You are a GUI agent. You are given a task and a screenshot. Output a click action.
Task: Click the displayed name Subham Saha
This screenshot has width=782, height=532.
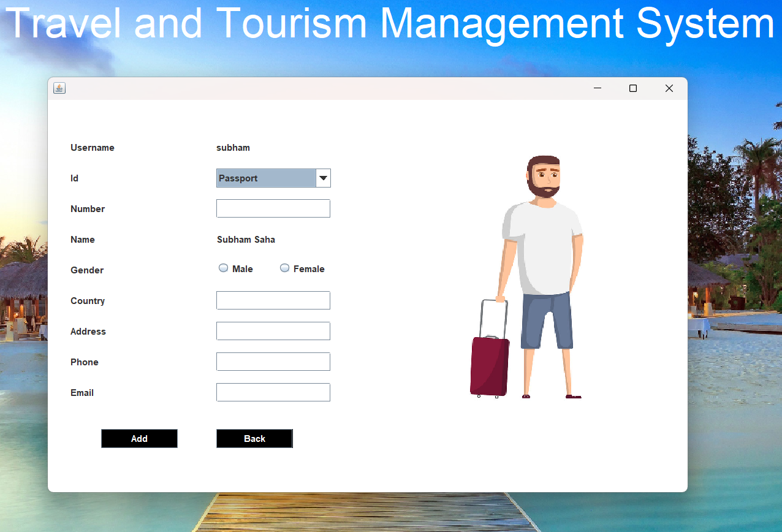[246, 240]
